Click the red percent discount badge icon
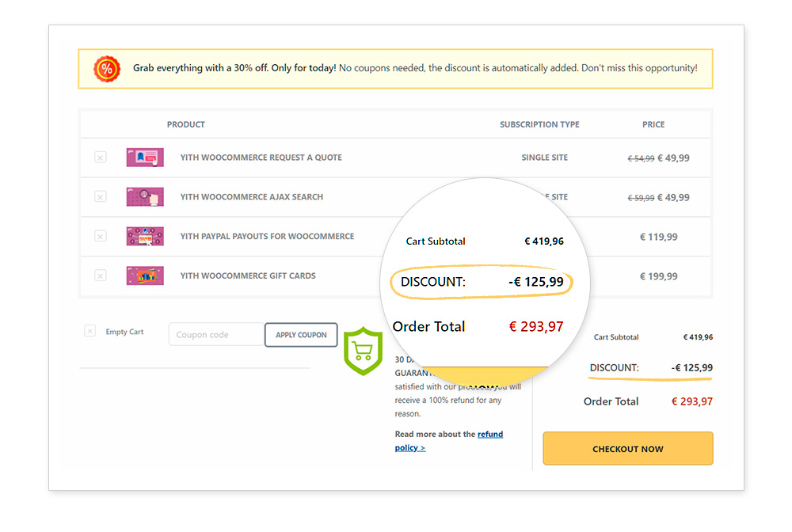The width and height of the screenshot is (792, 532). [107, 69]
